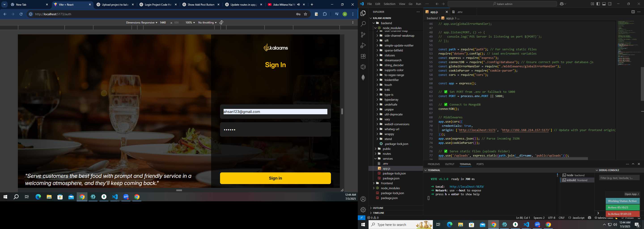
Task: Open the Manage gear in VS Code
Action: click(x=363, y=210)
